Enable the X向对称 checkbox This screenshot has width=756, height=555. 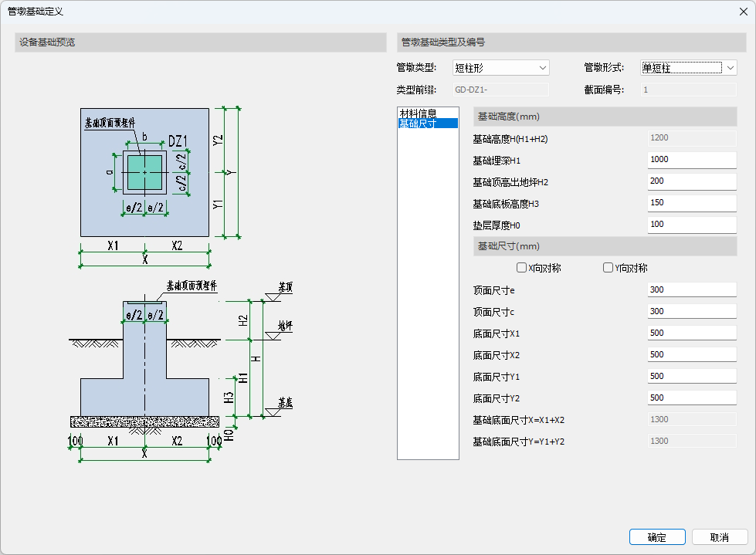click(x=522, y=268)
